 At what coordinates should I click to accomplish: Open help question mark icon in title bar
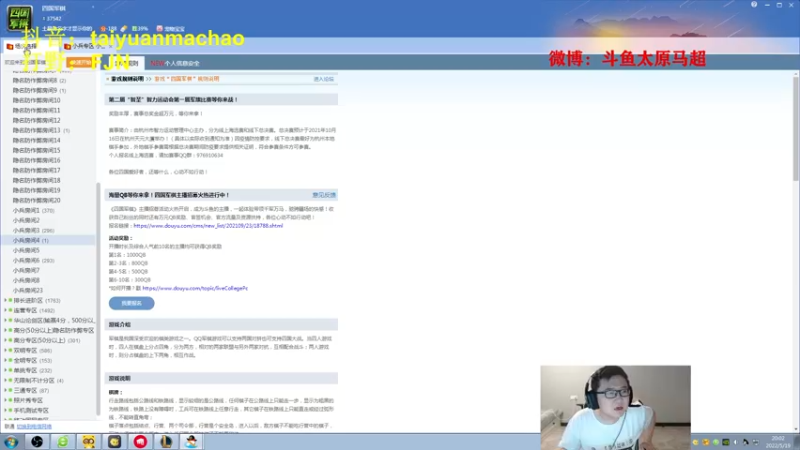pyautogui.click(x=754, y=5)
